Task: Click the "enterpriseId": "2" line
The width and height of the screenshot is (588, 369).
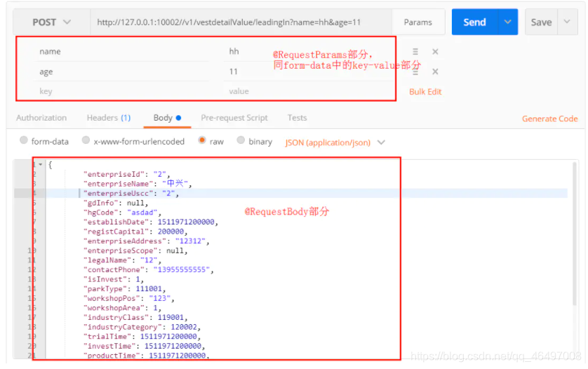Action: pyautogui.click(x=126, y=174)
